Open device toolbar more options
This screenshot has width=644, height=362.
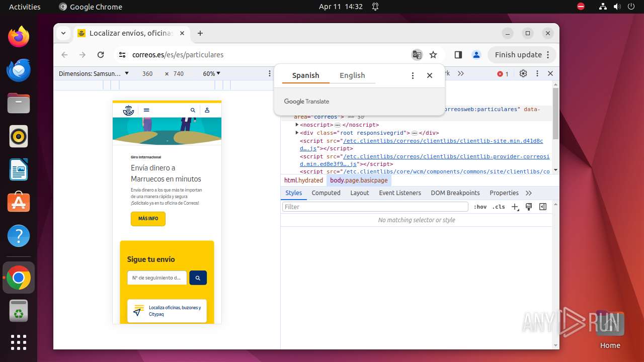tap(270, 73)
